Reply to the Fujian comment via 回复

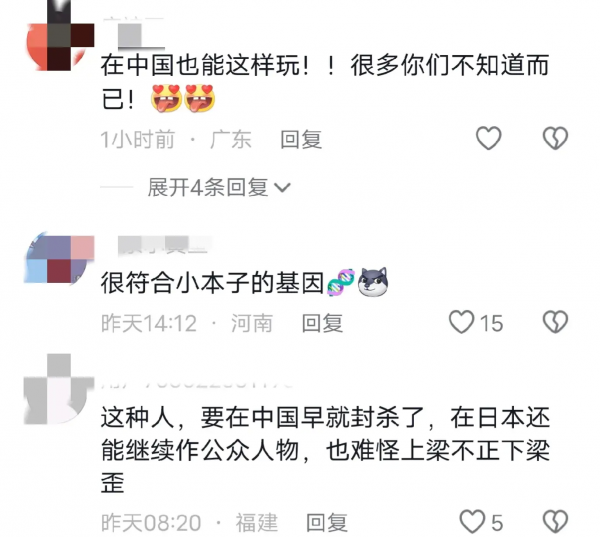click(327, 522)
